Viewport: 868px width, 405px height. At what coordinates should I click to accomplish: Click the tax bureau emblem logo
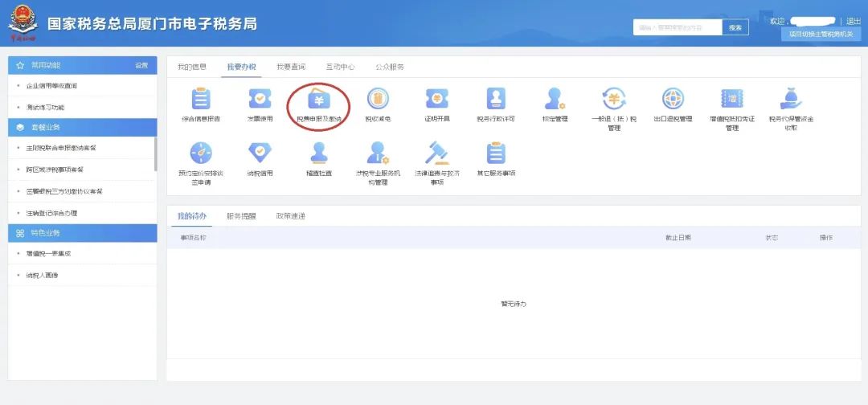23,24
